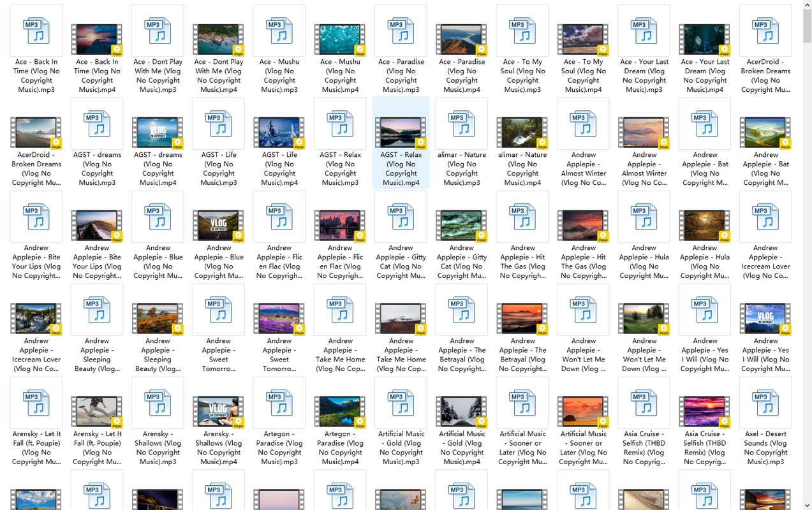This screenshot has height=510, width=812.
Task: Click the 'Artificial Music - Gold' .mp3 filename
Action: (x=401, y=448)
